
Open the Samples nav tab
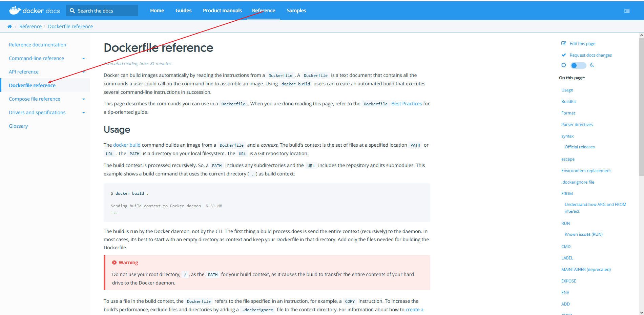[x=296, y=10]
